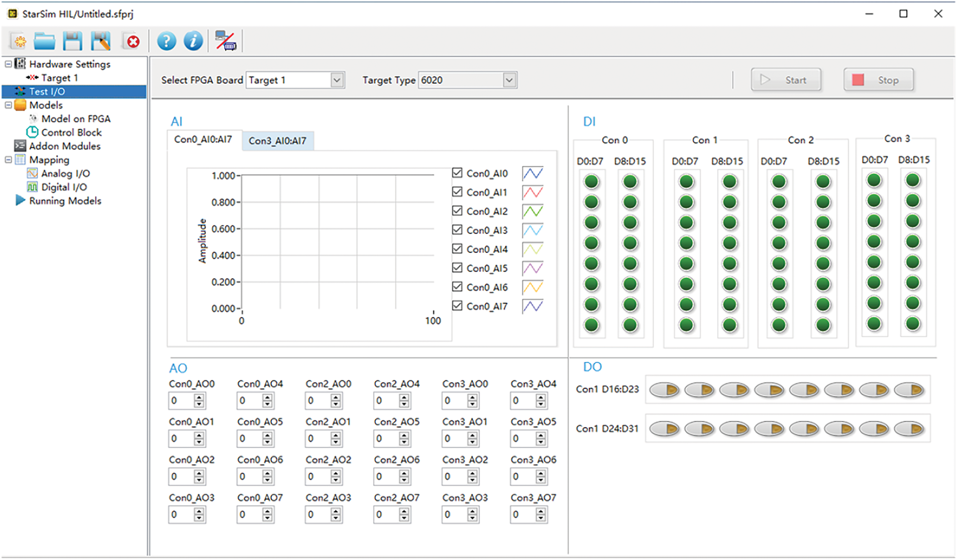
Task: Disable the Con0_AI7 channel checkbox
Action: pyautogui.click(x=457, y=306)
